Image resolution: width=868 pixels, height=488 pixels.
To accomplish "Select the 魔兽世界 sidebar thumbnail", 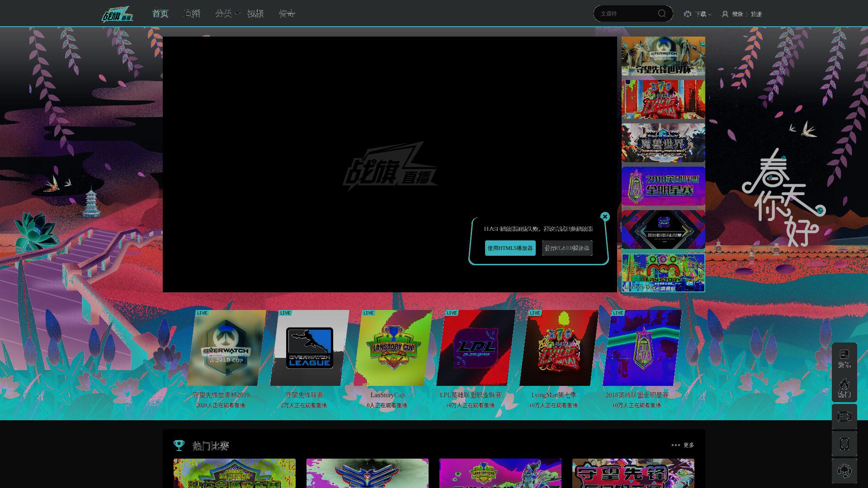I will [x=663, y=142].
